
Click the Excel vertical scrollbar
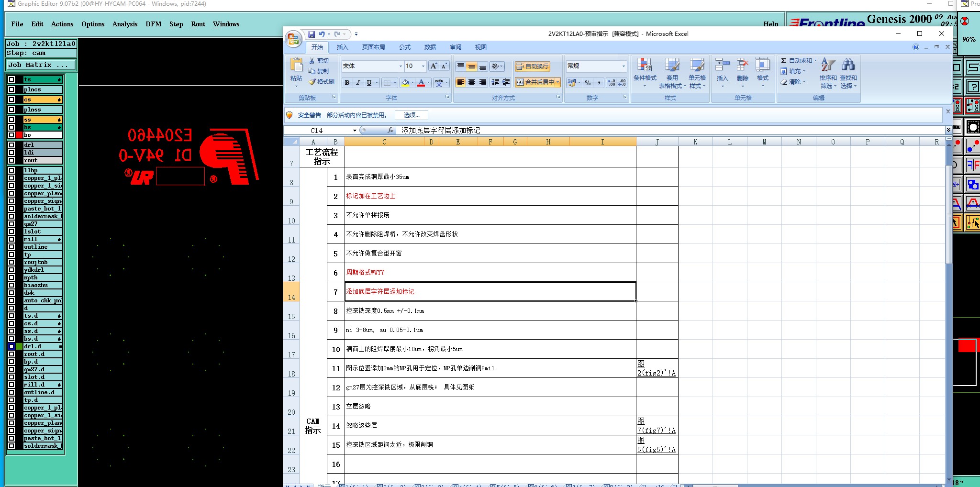pos(949,215)
